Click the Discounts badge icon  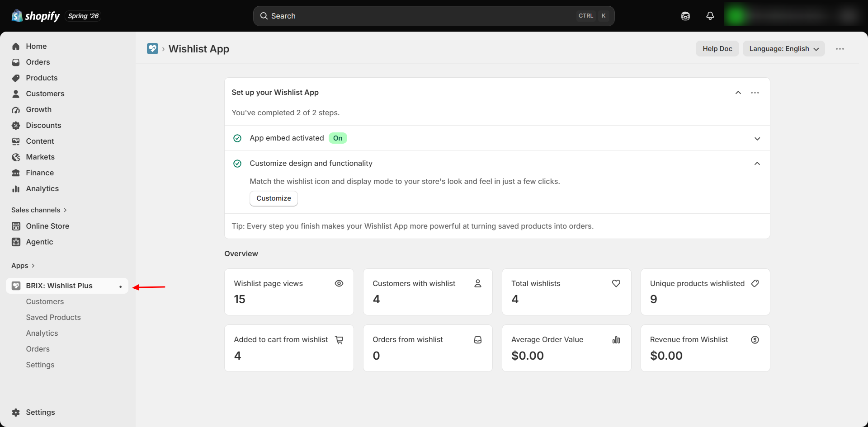click(16, 125)
